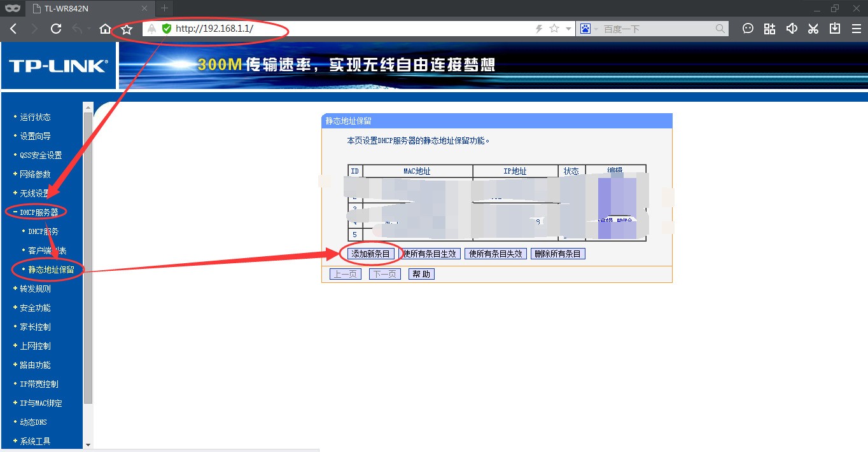
Task: Open the Baidu search engine selector
Action: (589, 29)
